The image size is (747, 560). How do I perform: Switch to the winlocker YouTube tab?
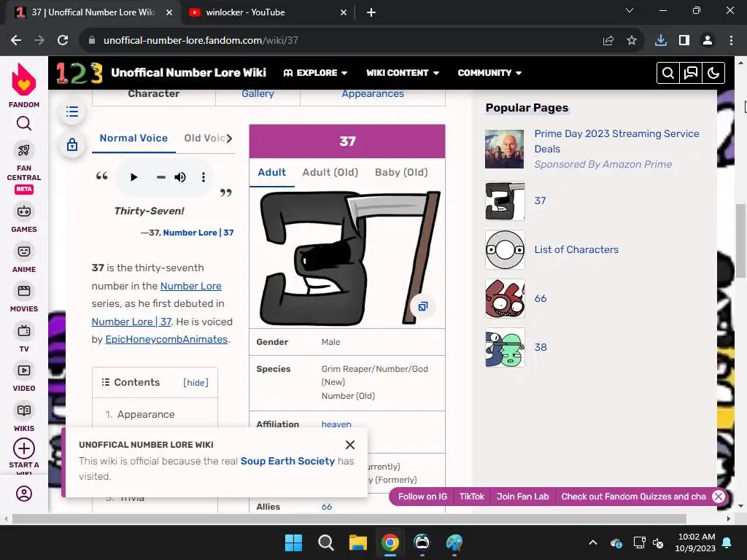pos(268,12)
